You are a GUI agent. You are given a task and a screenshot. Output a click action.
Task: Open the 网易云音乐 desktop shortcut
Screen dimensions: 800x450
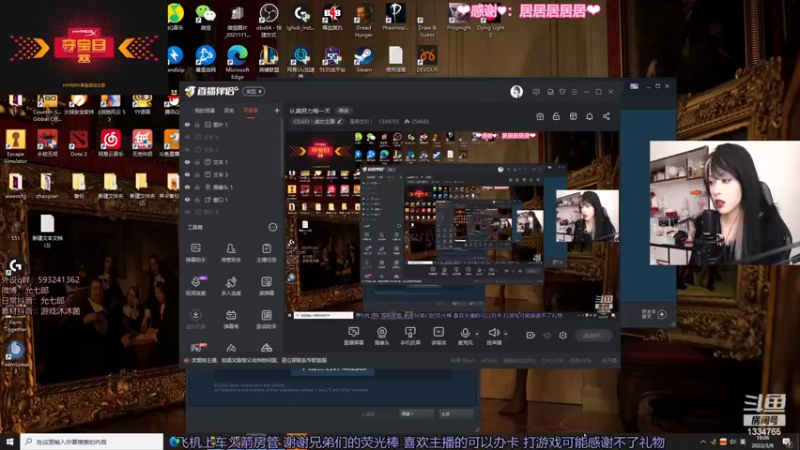(x=110, y=142)
